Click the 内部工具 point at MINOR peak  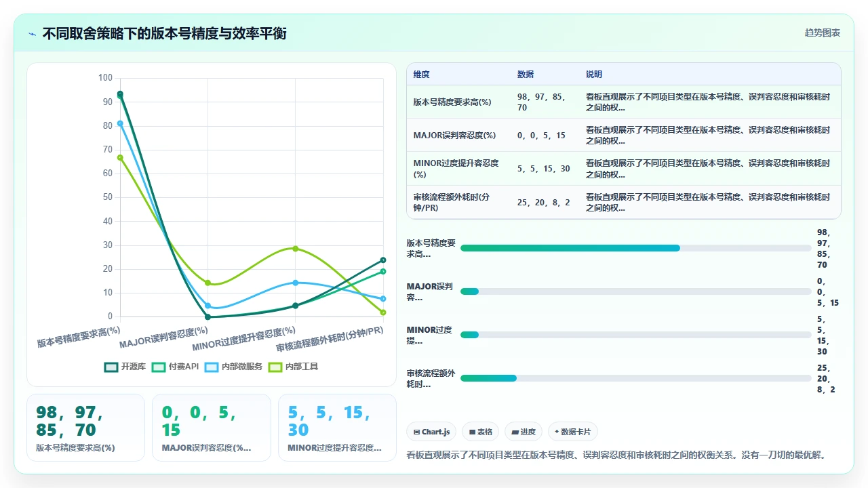tap(296, 248)
